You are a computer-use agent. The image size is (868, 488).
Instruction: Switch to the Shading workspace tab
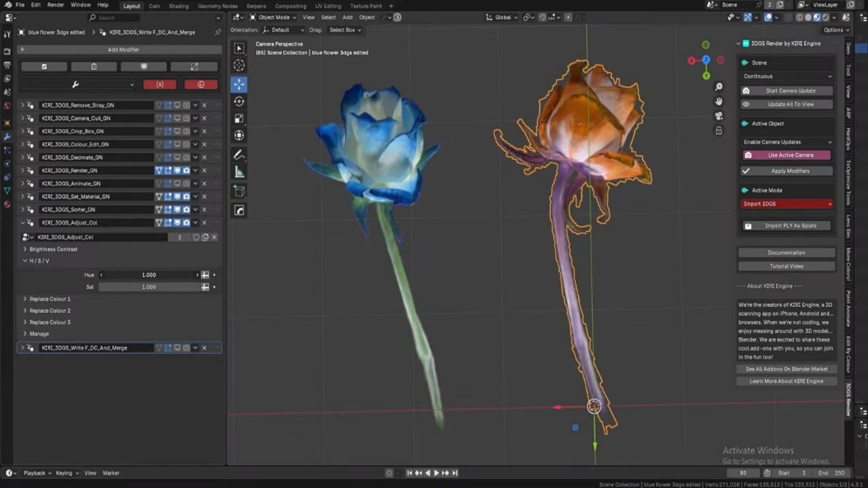click(179, 6)
